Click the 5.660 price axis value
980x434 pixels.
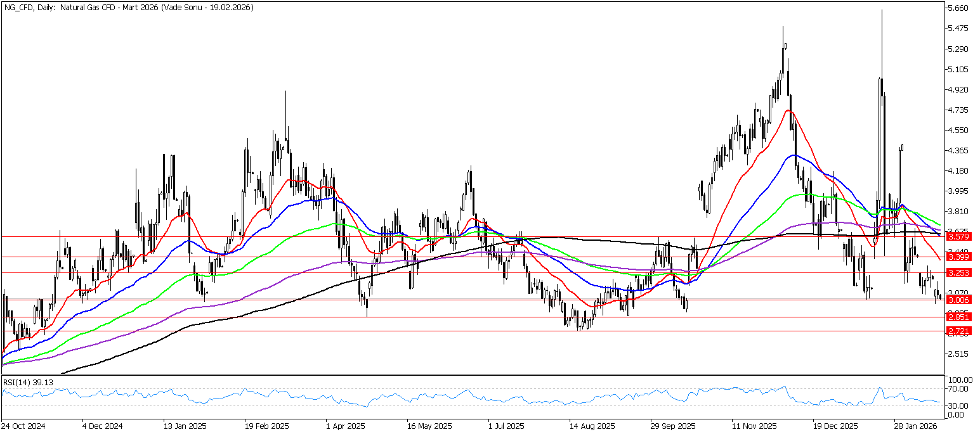[x=957, y=8]
